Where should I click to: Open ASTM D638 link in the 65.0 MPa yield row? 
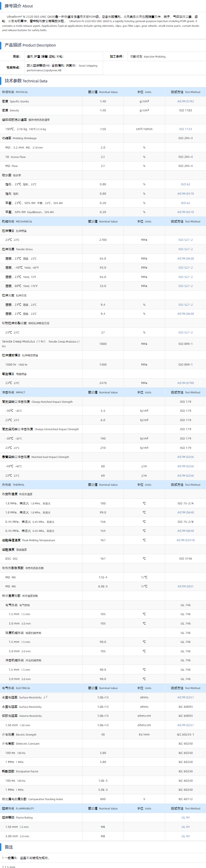[186, 259]
